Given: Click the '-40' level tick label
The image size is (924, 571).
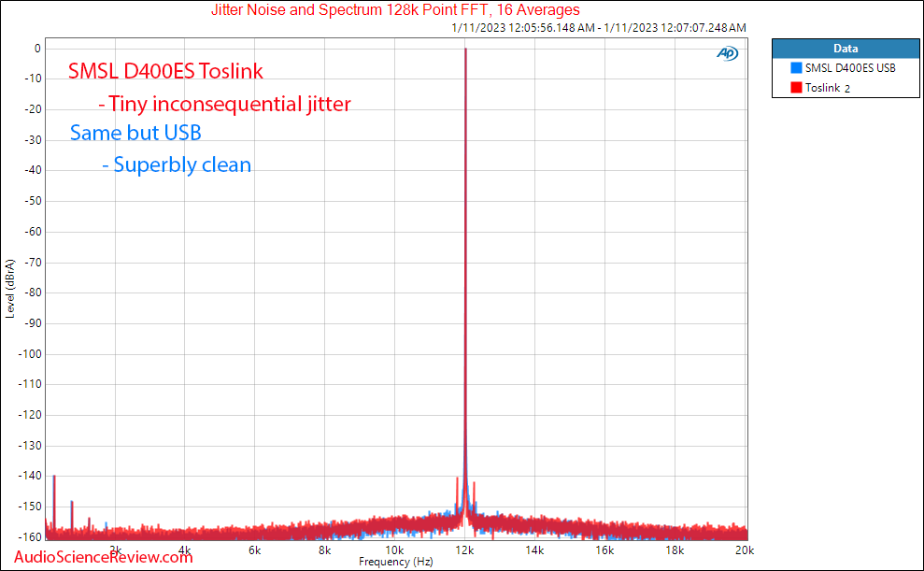Looking at the screenshot, I should pos(33,170).
